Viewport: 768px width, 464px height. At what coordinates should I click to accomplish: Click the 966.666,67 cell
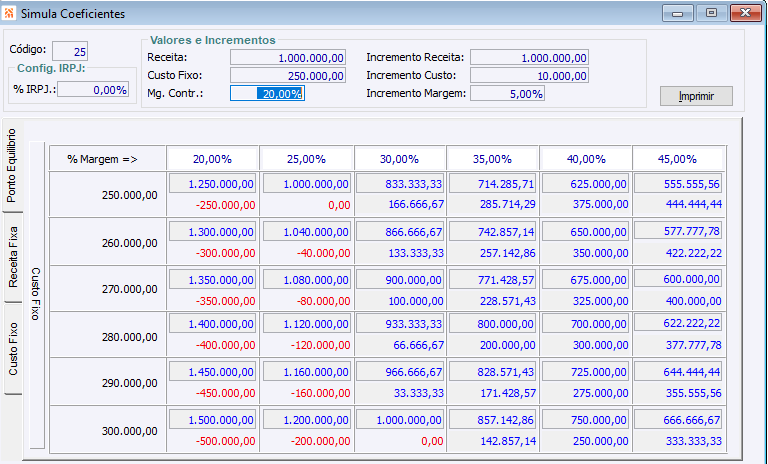(400, 372)
